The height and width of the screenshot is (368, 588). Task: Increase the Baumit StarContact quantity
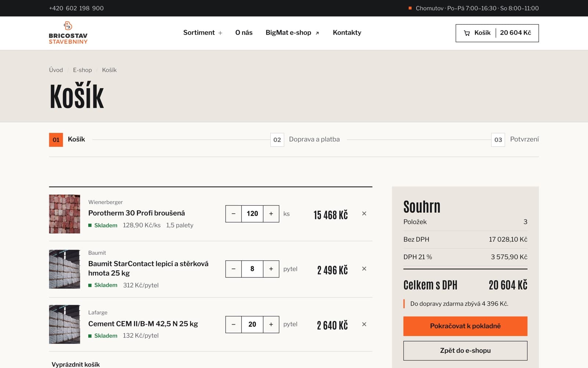tap(271, 269)
